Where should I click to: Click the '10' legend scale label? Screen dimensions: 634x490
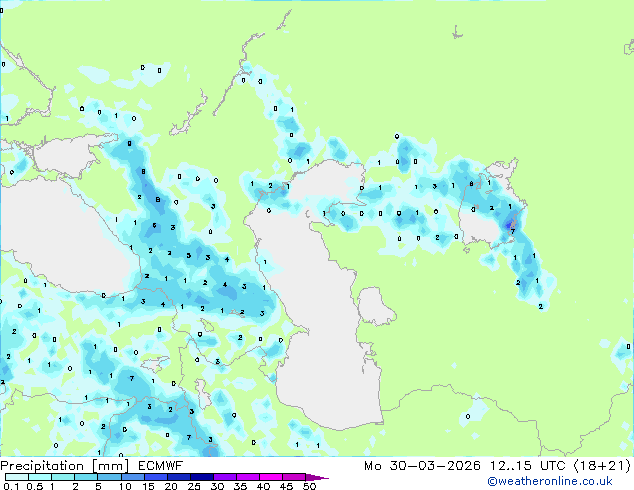(x=125, y=486)
